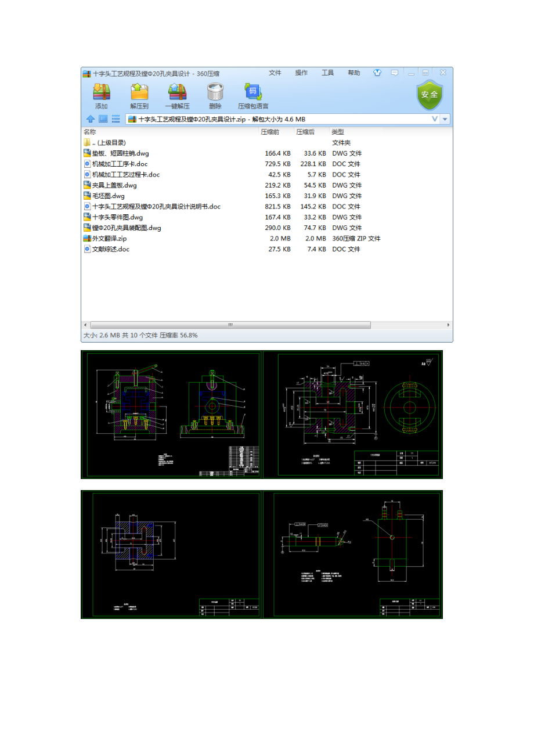Click the skin (shirt) icon in title bar

[x=378, y=73]
